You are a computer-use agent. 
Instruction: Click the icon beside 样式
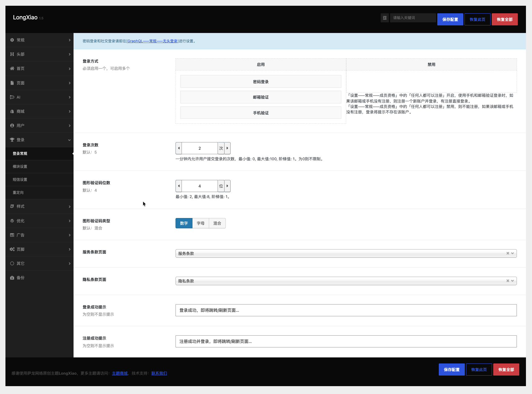(12, 206)
